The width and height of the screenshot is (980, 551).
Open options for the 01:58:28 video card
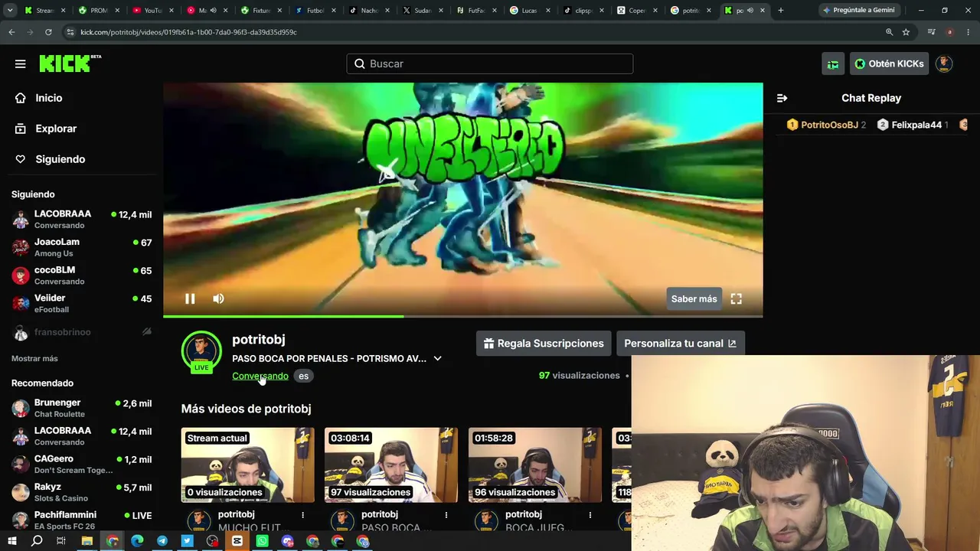click(590, 515)
